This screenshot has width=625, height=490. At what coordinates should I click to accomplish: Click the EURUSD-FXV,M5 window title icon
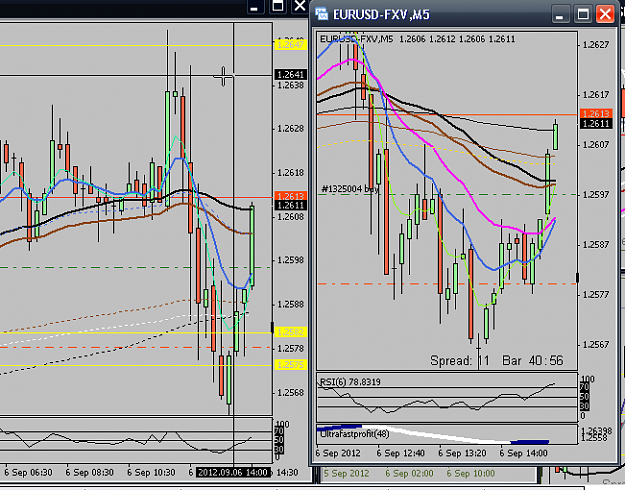click(x=321, y=14)
